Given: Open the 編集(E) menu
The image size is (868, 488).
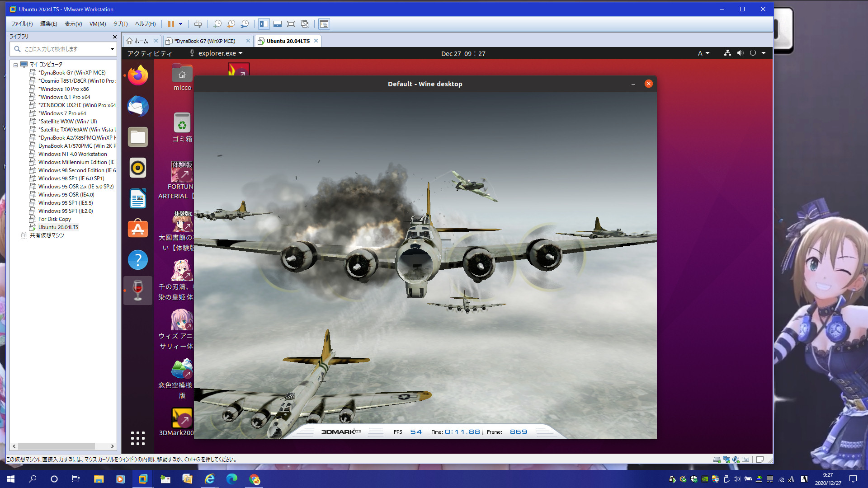Looking at the screenshot, I should click(x=49, y=24).
